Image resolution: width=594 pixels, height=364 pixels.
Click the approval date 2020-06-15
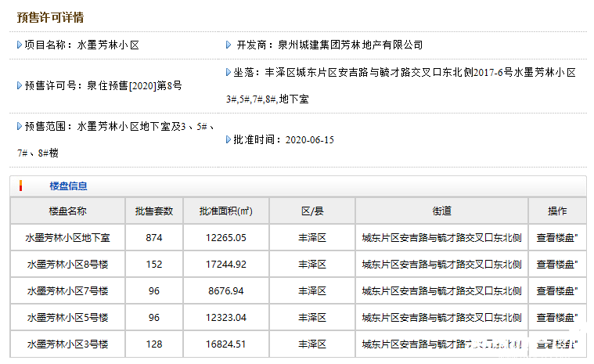309,140
